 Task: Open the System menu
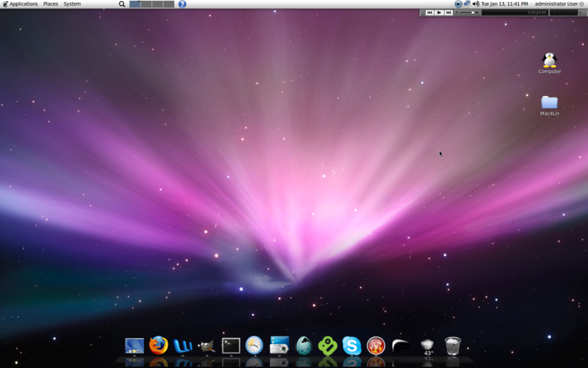[x=72, y=4]
